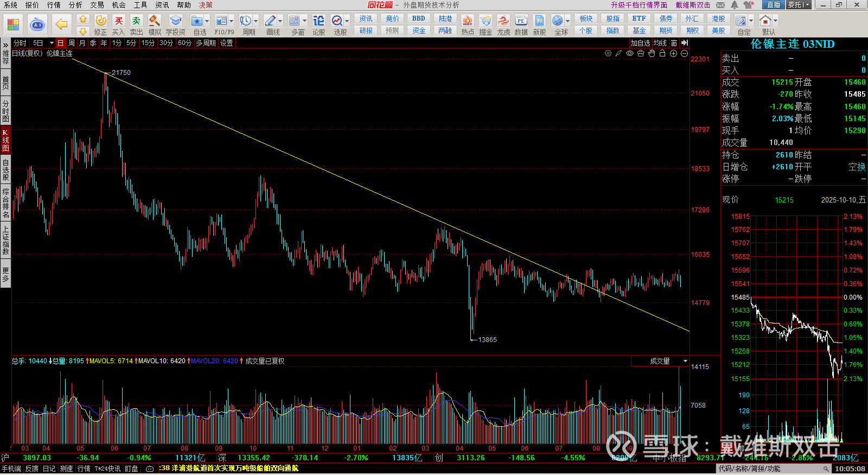
Task: Open the mail envelope icon
Action: [x=720, y=5]
